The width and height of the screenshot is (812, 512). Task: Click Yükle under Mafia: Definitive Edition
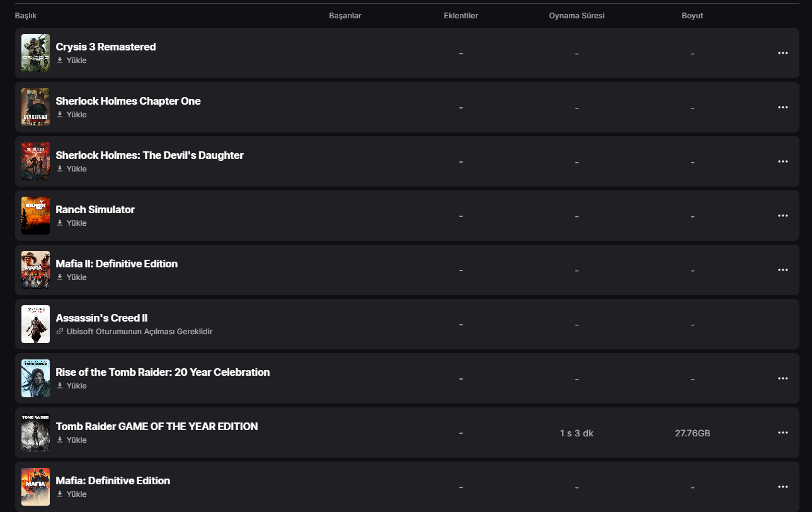[76, 494]
